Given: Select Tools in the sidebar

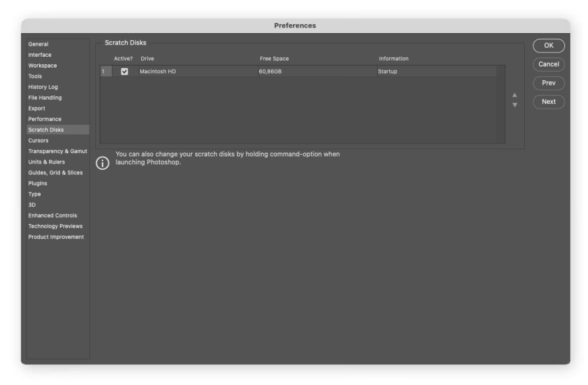Looking at the screenshot, I should (35, 76).
